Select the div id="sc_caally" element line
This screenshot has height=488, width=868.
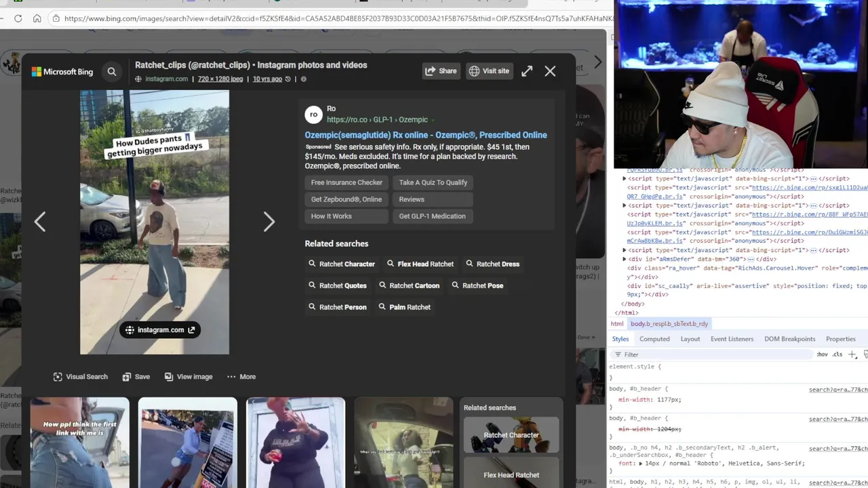[746, 290]
